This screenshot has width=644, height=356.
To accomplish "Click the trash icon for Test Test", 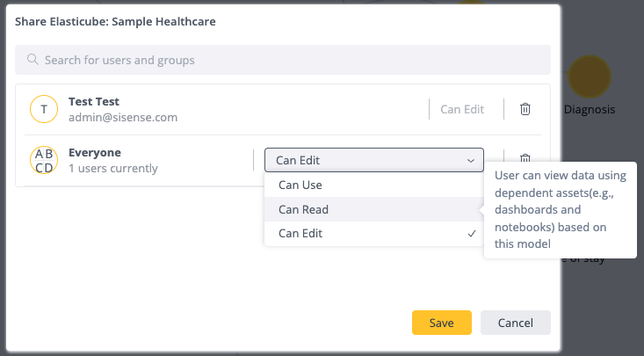I will (x=525, y=109).
